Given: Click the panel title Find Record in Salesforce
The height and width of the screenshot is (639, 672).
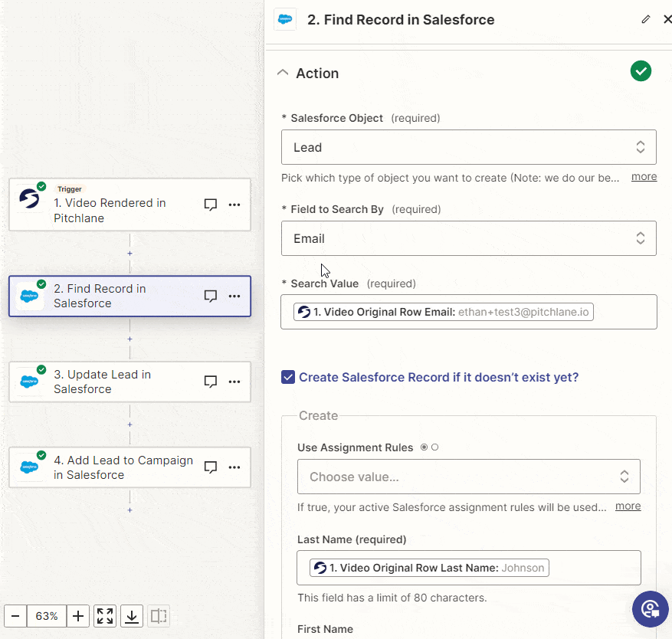Looking at the screenshot, I should pos(401,20).
